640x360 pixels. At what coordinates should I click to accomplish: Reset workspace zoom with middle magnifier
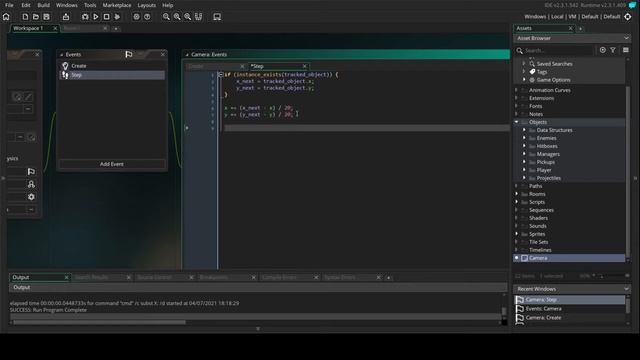pyautogui.click(x=177, y=17)
